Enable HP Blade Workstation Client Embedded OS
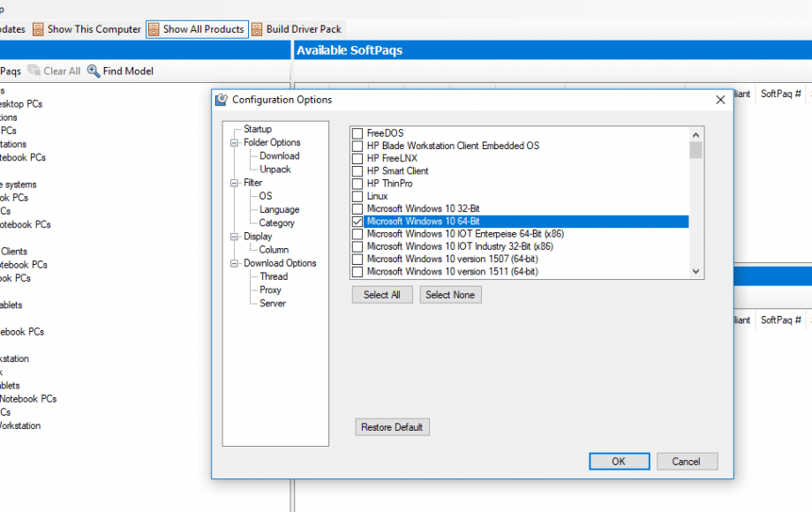Image resolution: width=812 pixels, height=512 pixels. pyautogui.click(x=357, y=146)
